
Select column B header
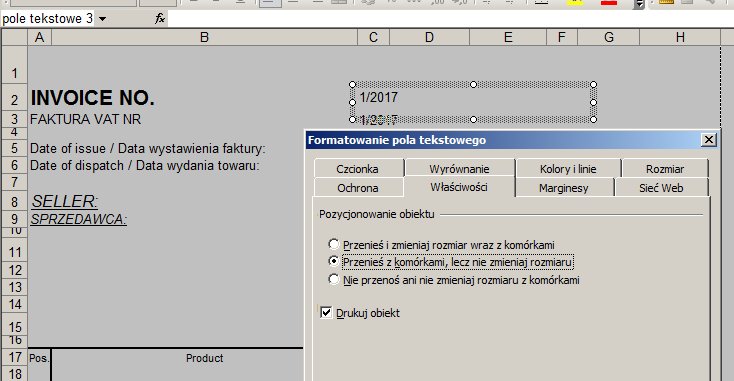point(204,37)
